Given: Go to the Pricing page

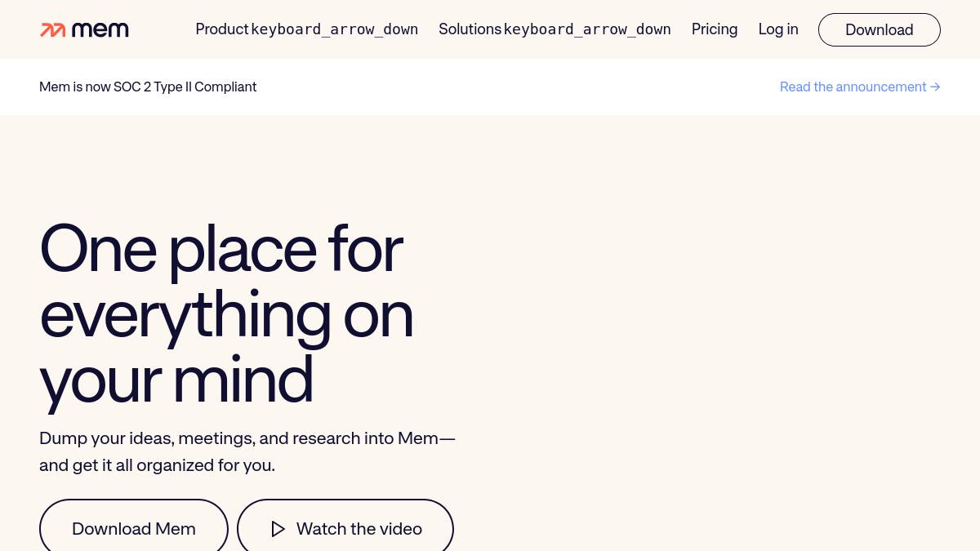Looking at the screenshot, I should click(714, 29).
